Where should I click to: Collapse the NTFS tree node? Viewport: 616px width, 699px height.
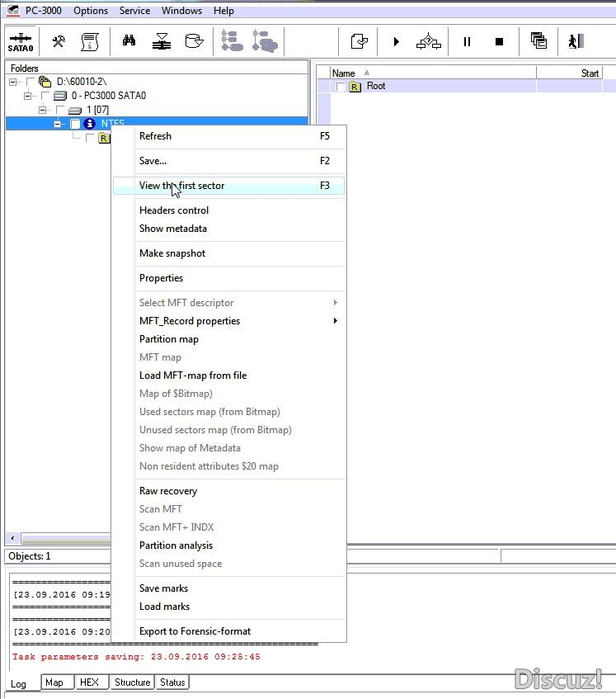pyautogui.click(x=58, y=124)
